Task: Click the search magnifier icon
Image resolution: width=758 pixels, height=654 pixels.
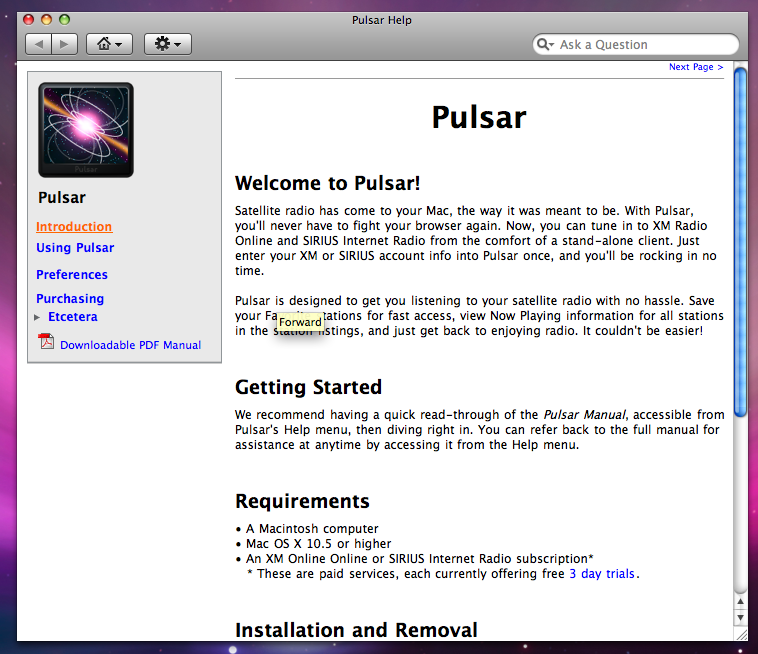Action: tap(545, 44)
